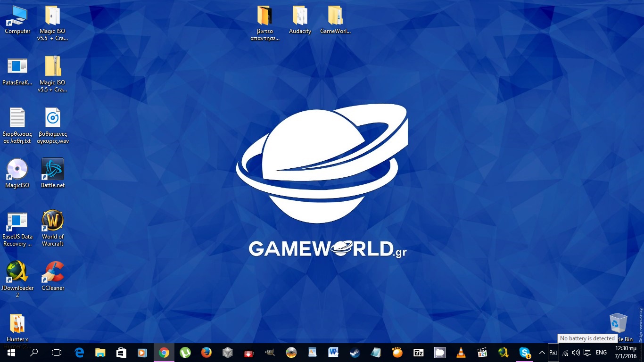This screenshot has height=362, width=644.
Task: Open the Audacity folder on desktop
Action: tap(300, 20)
